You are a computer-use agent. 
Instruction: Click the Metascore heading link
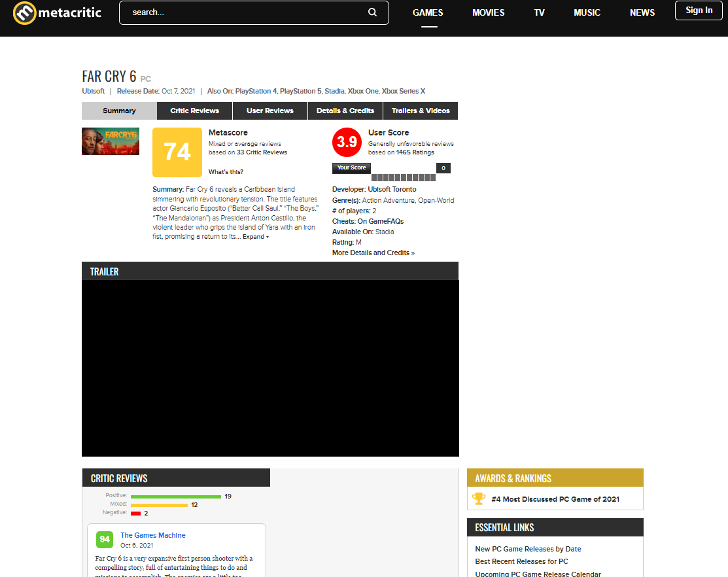[228, 133]
